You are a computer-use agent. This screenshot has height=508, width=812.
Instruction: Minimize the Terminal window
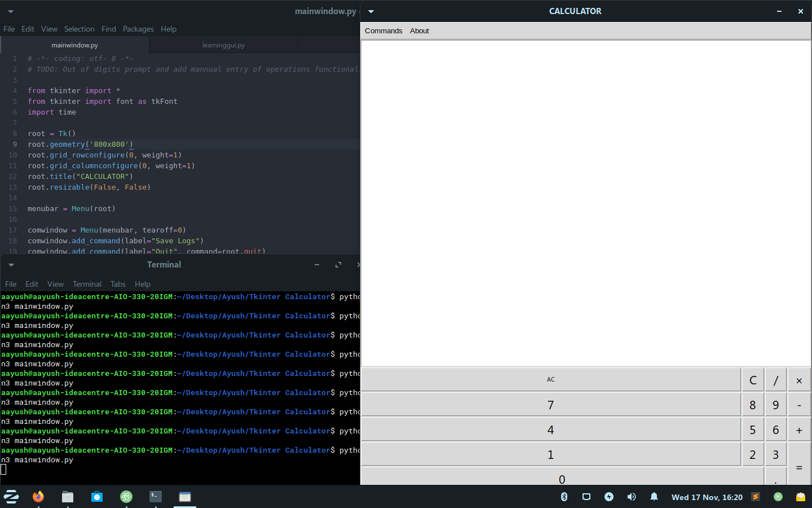coord(317,265)
